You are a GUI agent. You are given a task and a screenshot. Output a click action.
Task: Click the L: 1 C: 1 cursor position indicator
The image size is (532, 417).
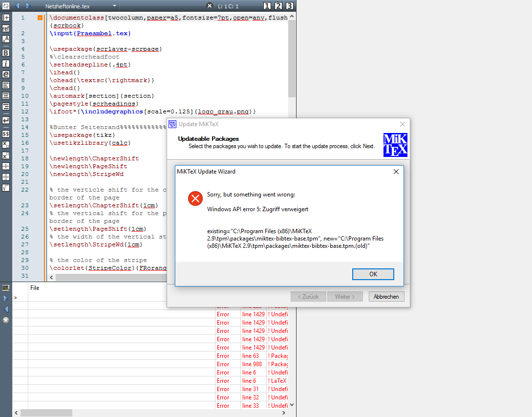[228, 6]
